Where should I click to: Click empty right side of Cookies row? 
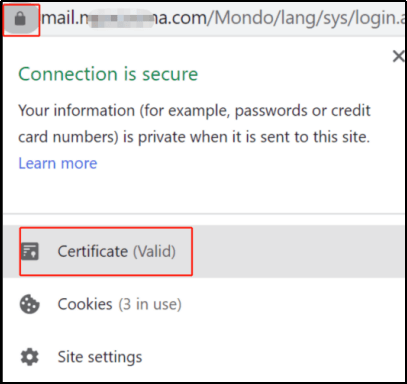coord(293,304)
